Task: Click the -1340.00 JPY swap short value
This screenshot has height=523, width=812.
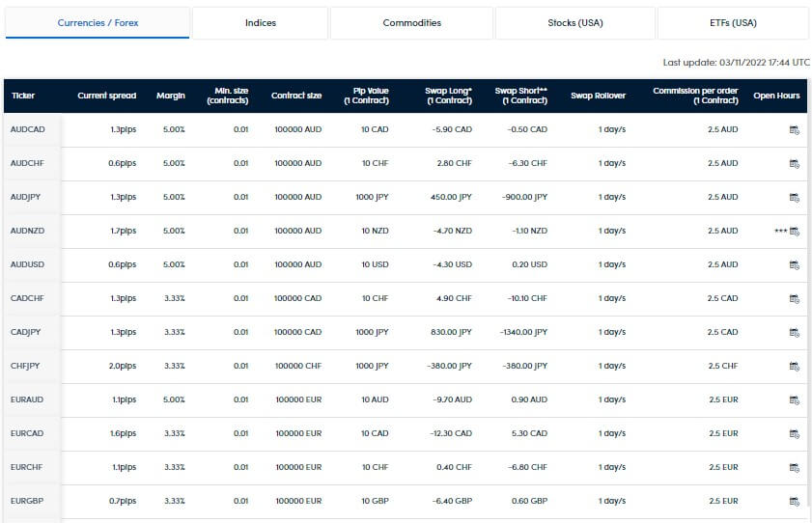Action: (523, 332)
